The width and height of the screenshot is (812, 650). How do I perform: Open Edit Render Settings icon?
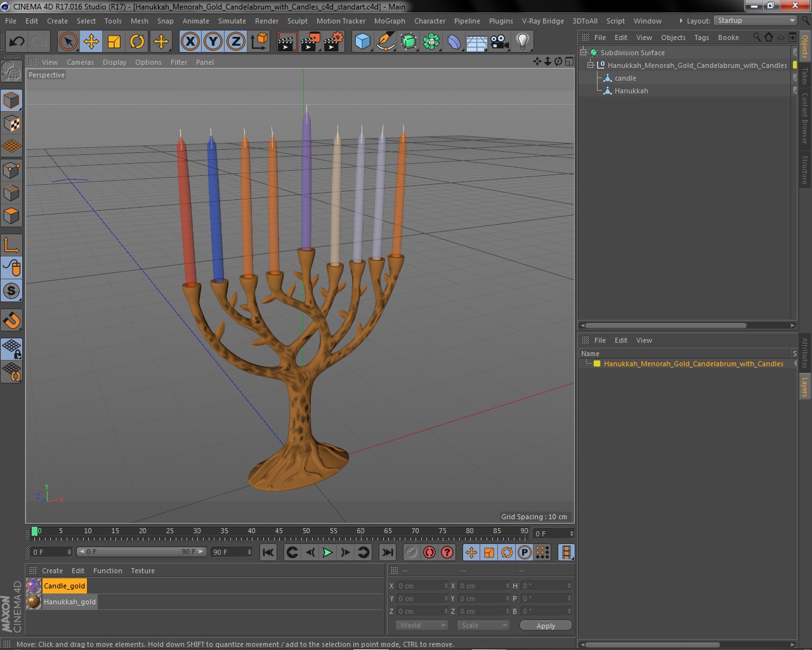tap(334, 42)
